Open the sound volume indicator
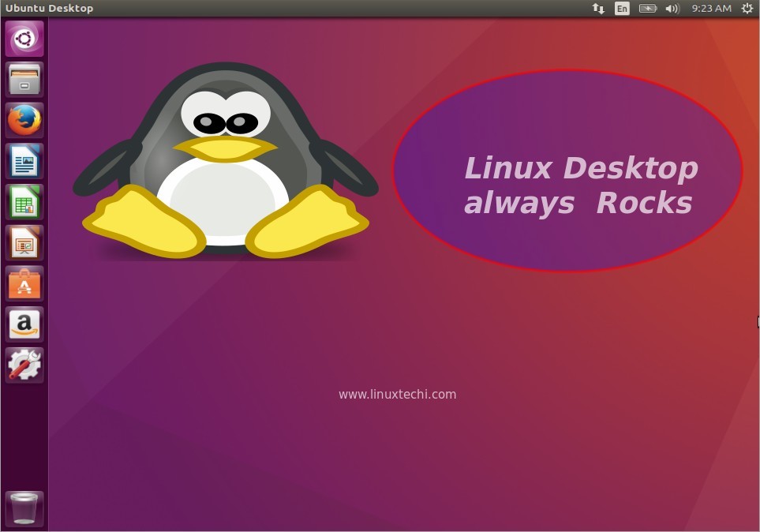Viewport: 760px width, 532px height. [672, 8]
